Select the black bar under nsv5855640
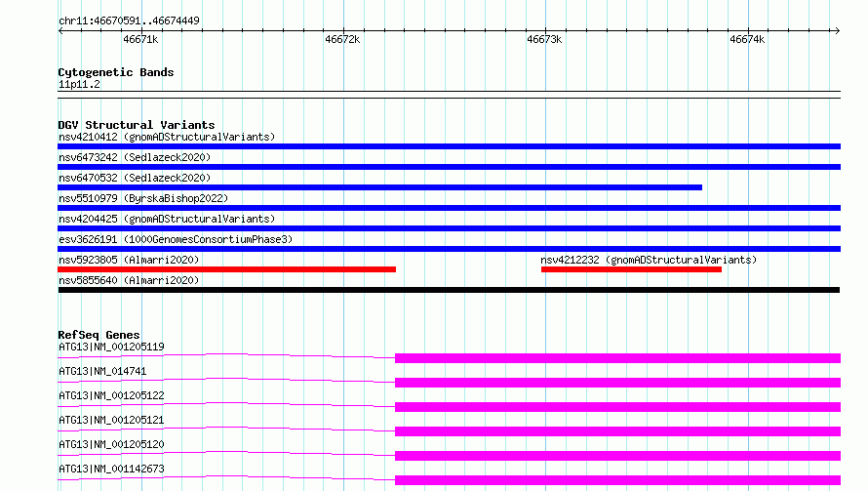868x491 pixels. [x=449, y=290]
